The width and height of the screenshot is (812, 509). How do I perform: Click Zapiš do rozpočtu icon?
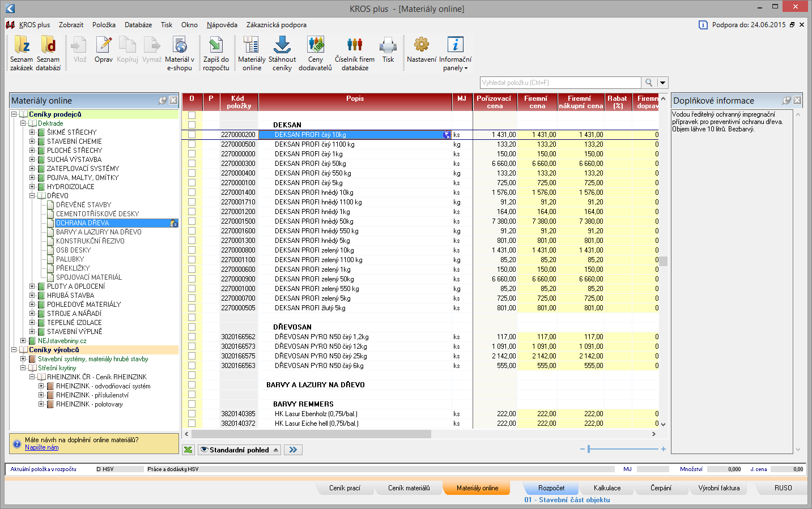(216, 53)
